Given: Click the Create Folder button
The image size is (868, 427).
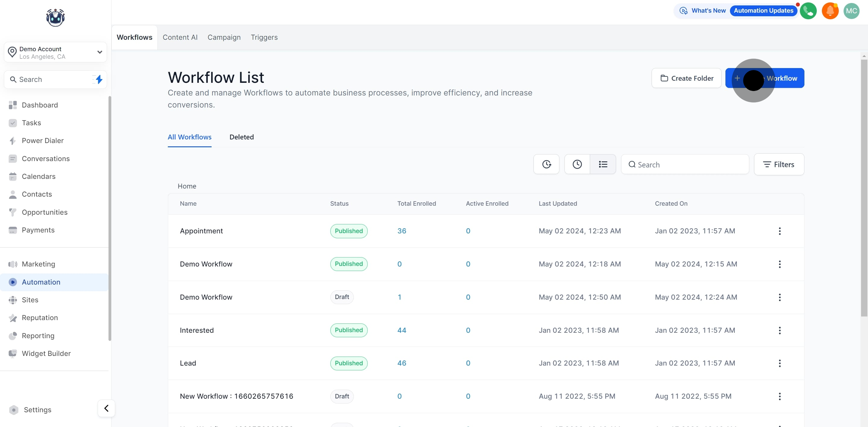Looking at the screenshot, I should (x=686, y=78).
